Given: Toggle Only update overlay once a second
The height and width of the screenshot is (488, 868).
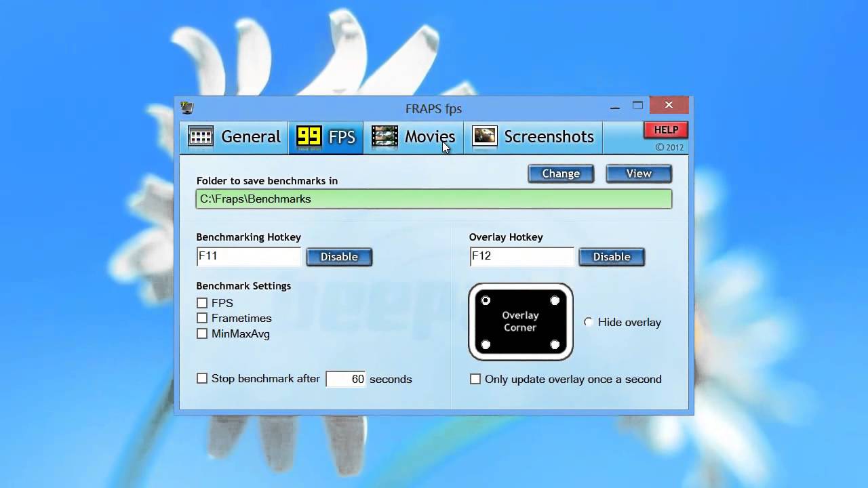Looking at the screenshot, I should 475,379.
